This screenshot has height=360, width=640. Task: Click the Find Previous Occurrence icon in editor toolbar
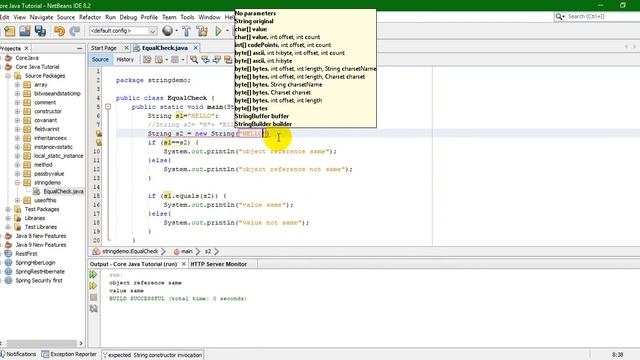(205, 60)
